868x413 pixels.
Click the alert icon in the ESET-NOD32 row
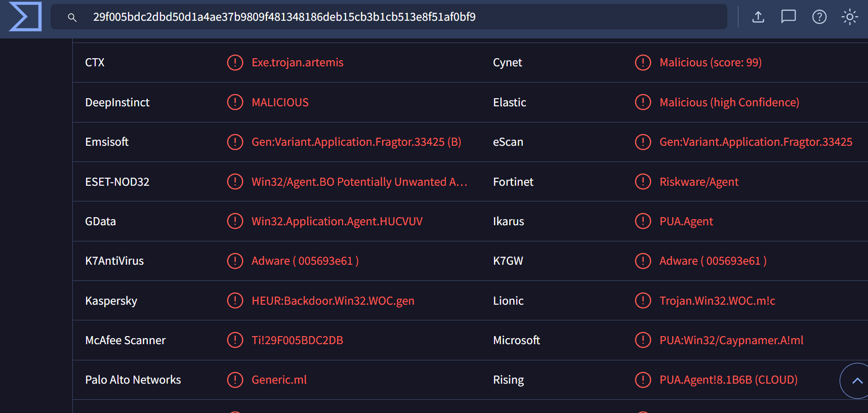[x=235, y=182]
